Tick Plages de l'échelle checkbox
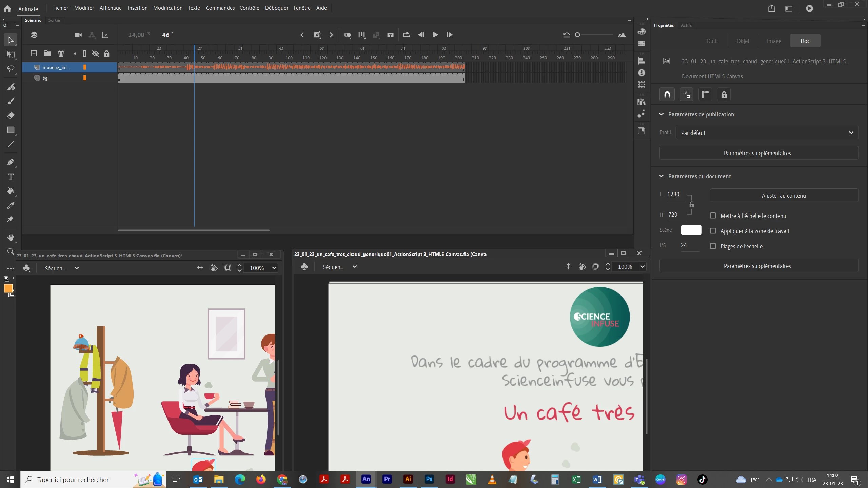 (x=713, y=246)
